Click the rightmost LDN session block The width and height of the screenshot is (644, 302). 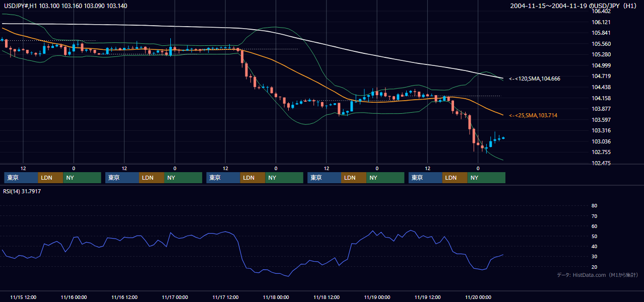coord(455,178)
